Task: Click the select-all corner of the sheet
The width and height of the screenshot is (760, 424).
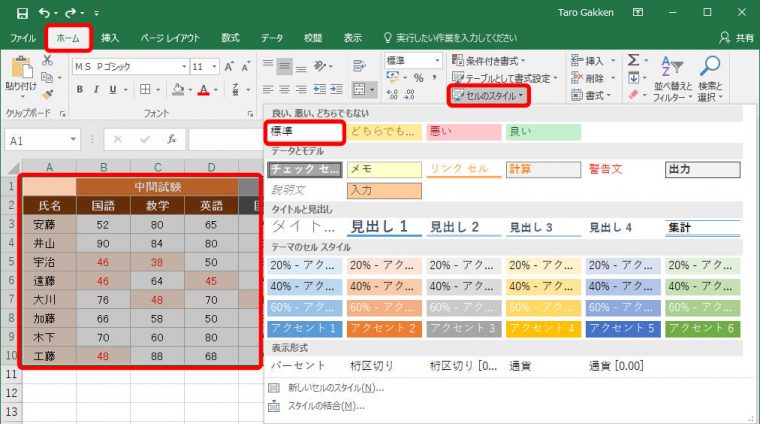Action: [14, 168]
